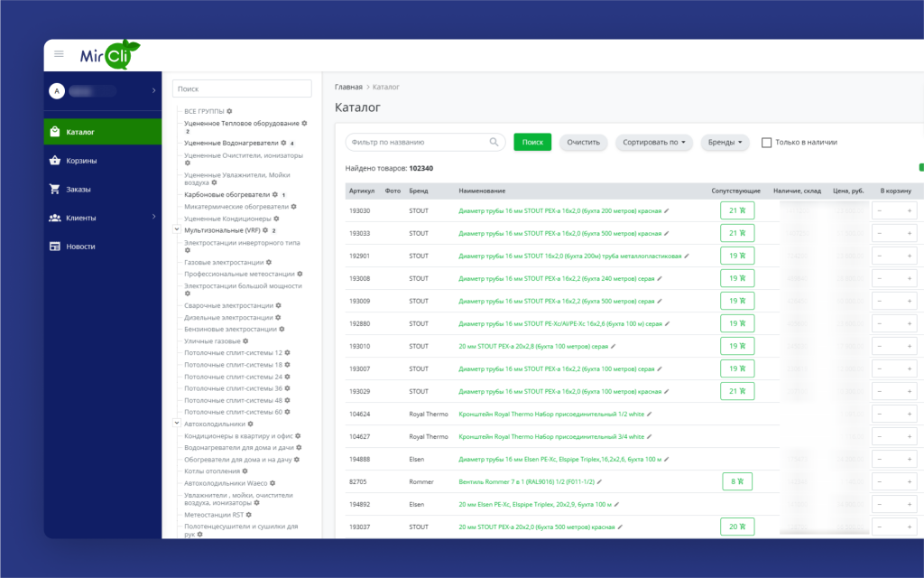Enable the Только в наличии checkbox
This screenshot has height=578, width=924.
coord(766,143)
